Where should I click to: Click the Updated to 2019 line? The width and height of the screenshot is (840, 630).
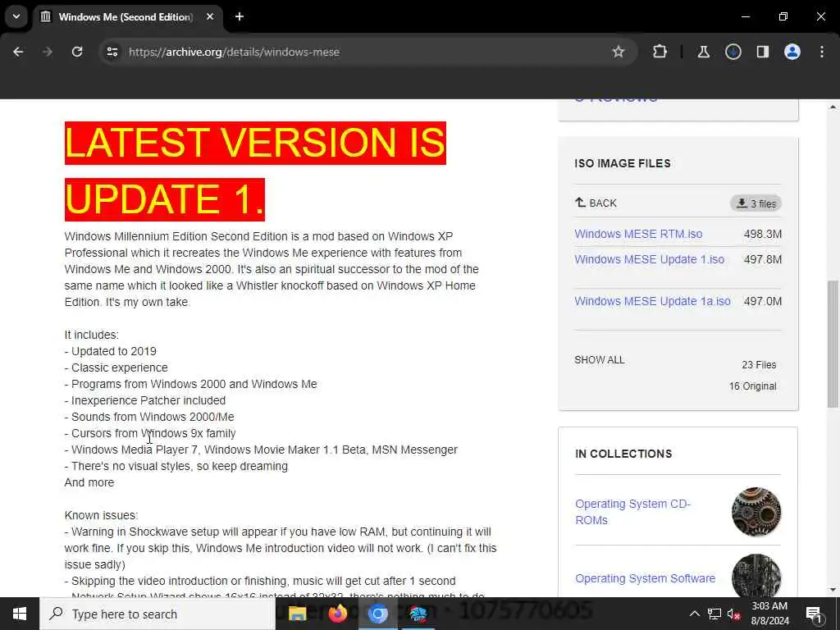tap(111, 351)
